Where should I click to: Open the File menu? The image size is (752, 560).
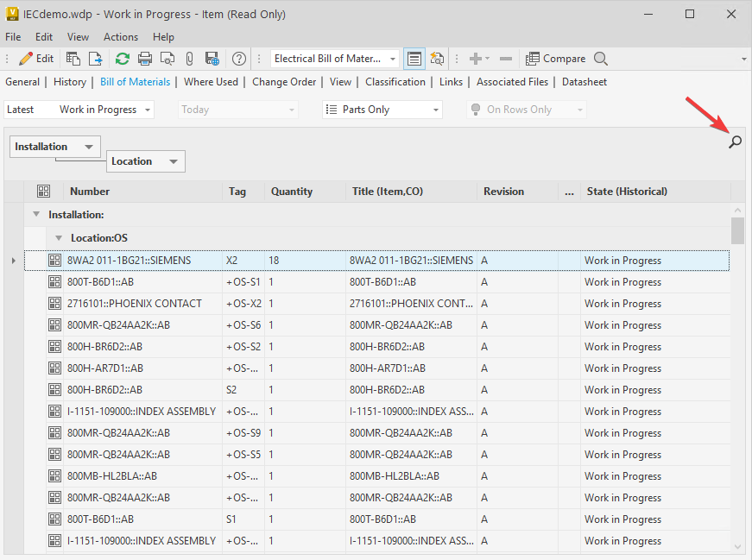point(13,37)
